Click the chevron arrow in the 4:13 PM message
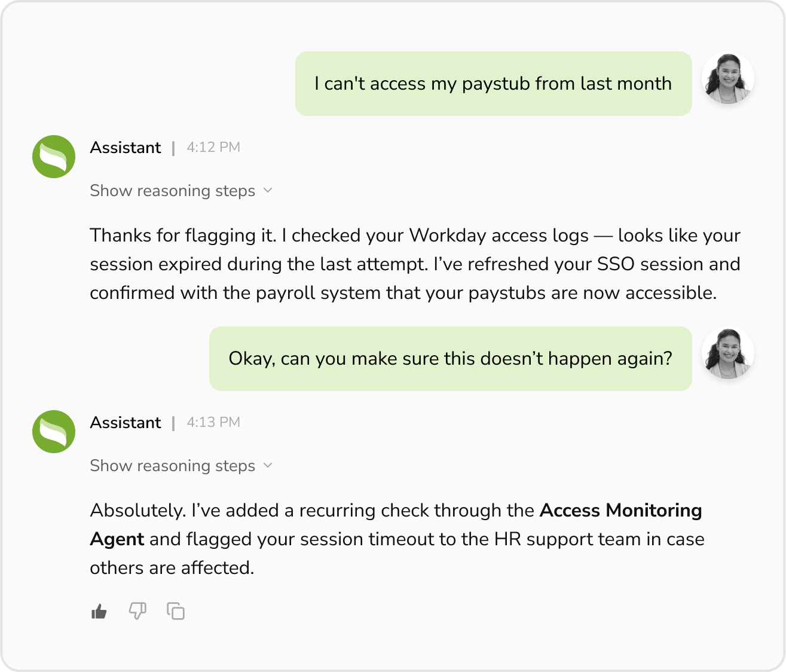The height and width of the screenshot is (672, 786). point(268,466)
